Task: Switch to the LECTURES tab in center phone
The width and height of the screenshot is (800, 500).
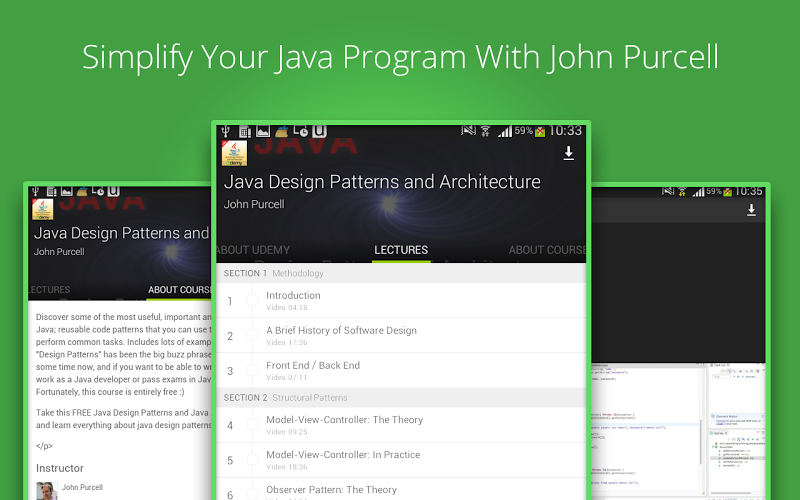Action: click(401, 250)
